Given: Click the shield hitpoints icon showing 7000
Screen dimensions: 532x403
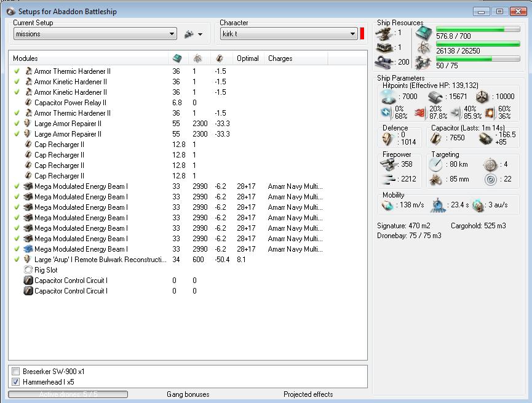Looking at the screenshot, I should coord(388,97).
